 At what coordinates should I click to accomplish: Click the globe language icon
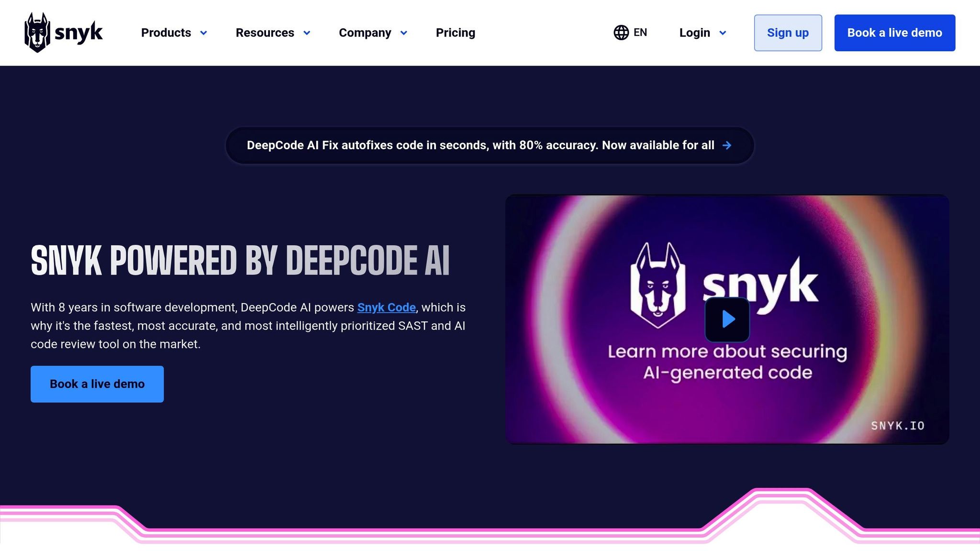coord(621,33)
